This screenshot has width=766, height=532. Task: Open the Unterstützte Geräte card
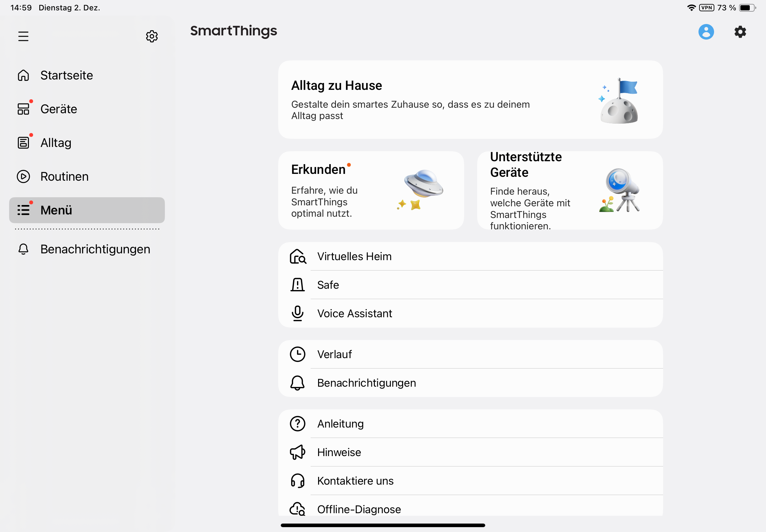point(570,190)
